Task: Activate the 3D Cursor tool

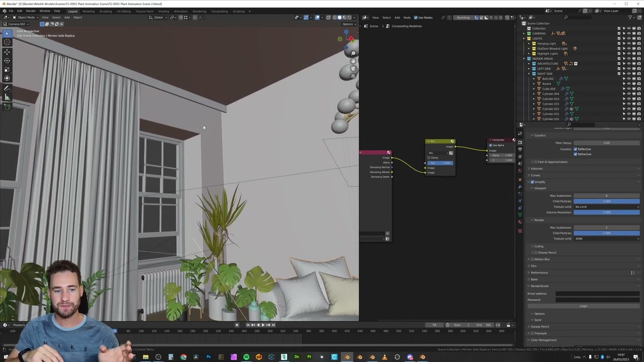Action: (7, 42)
